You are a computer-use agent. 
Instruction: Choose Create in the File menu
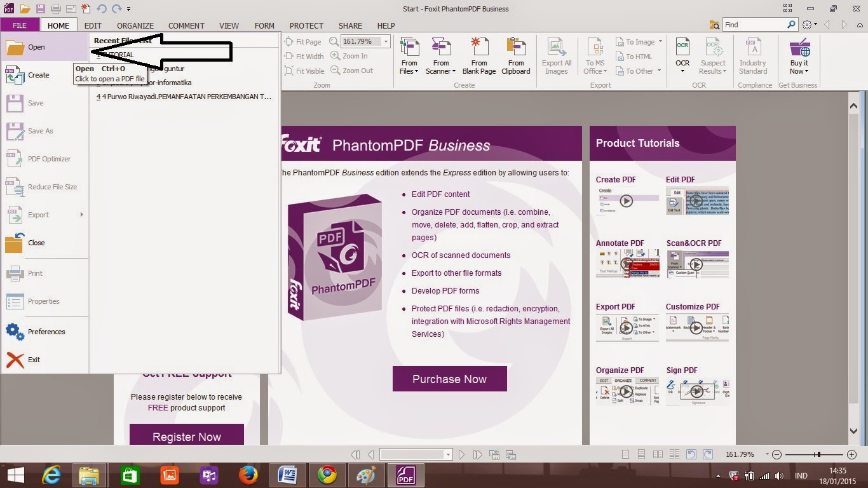[x=44, y=75]
